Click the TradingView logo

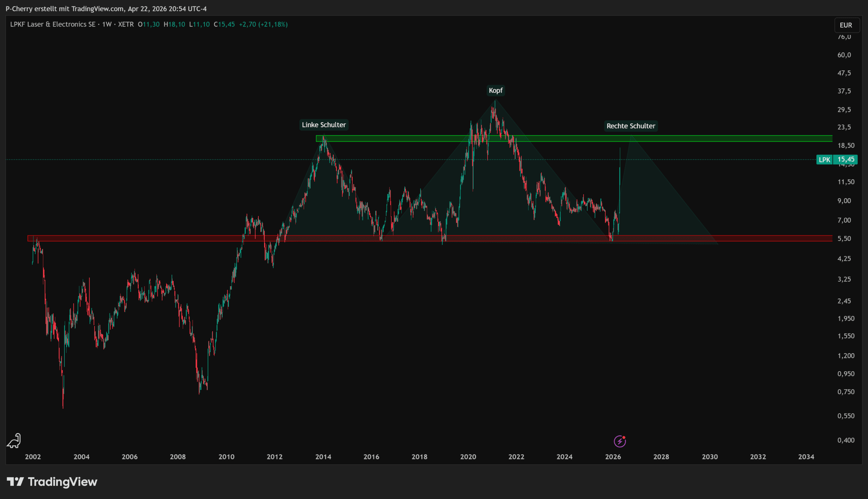point(52,482)
